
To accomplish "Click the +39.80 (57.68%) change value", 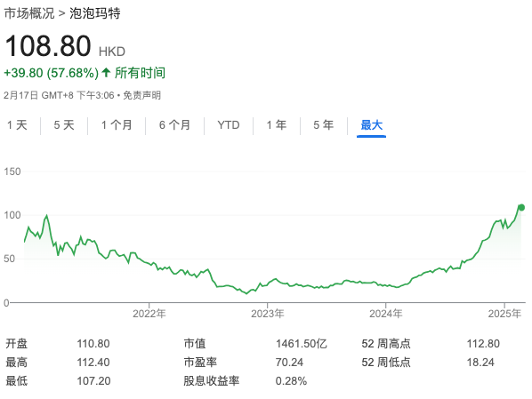I will (52, 73).
